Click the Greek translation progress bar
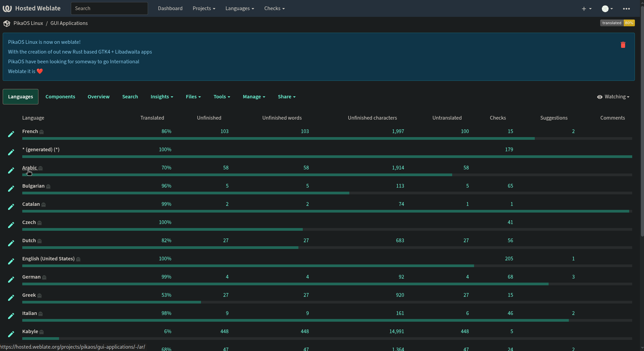The width and height of the screenshot is (644, 351). coord(327,302)
